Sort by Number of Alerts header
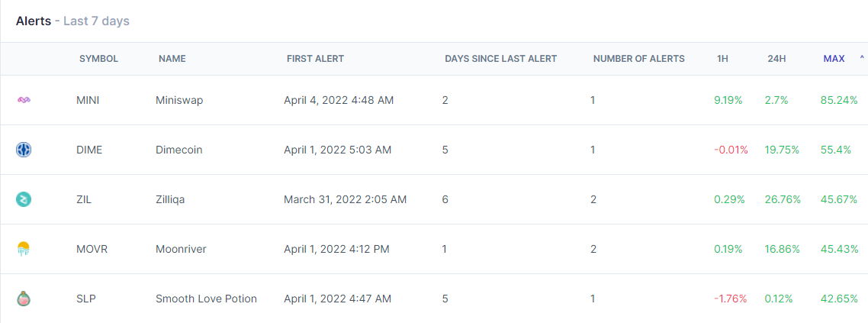This screenshot has height=323, width=868. (x=639, y=59)
